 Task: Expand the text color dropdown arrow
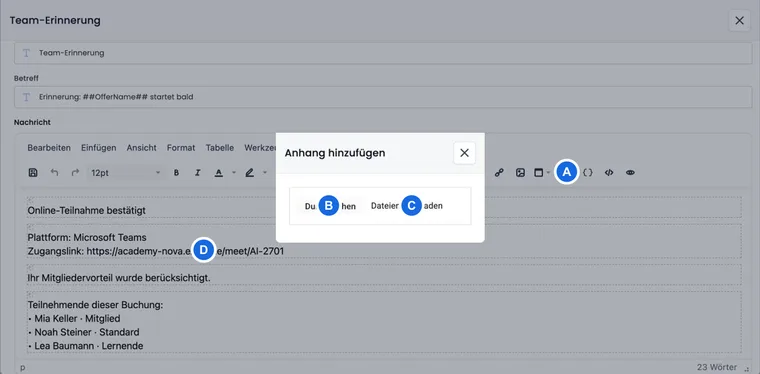[x=234, y=172]
